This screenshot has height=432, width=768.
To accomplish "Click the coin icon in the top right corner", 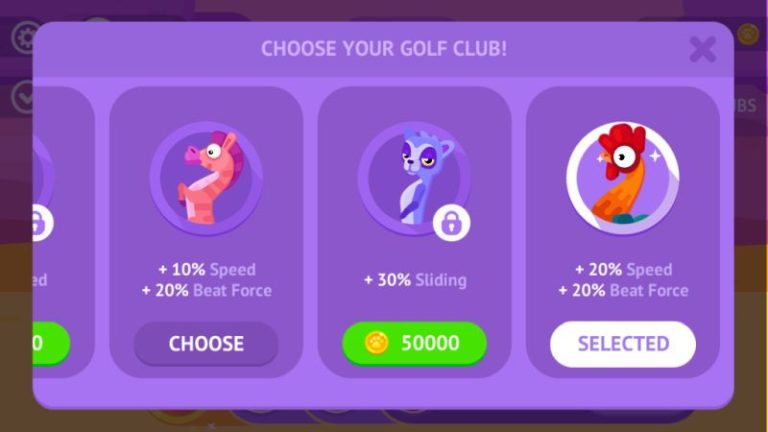I will click(x=748, y=34).
